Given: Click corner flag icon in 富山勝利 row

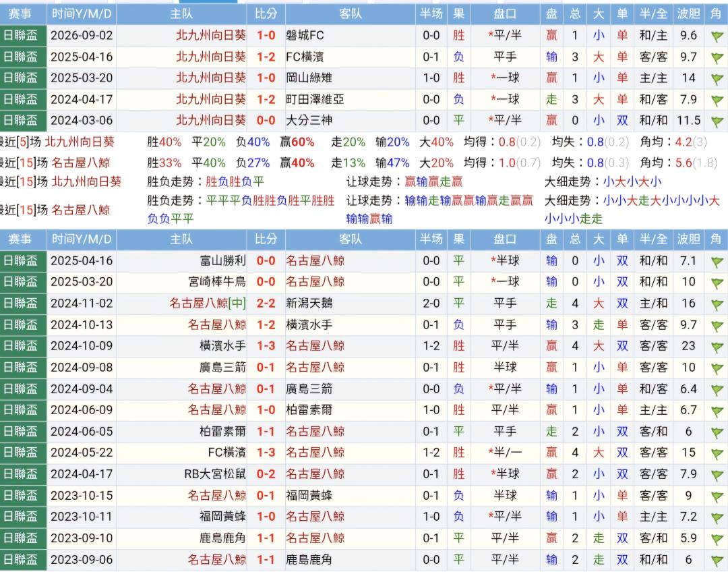Looking at the screenshot, I should 717,262.
